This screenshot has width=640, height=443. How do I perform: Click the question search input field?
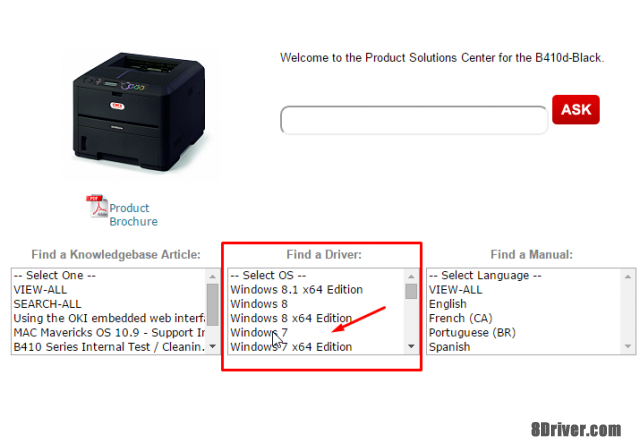point(414,120)
